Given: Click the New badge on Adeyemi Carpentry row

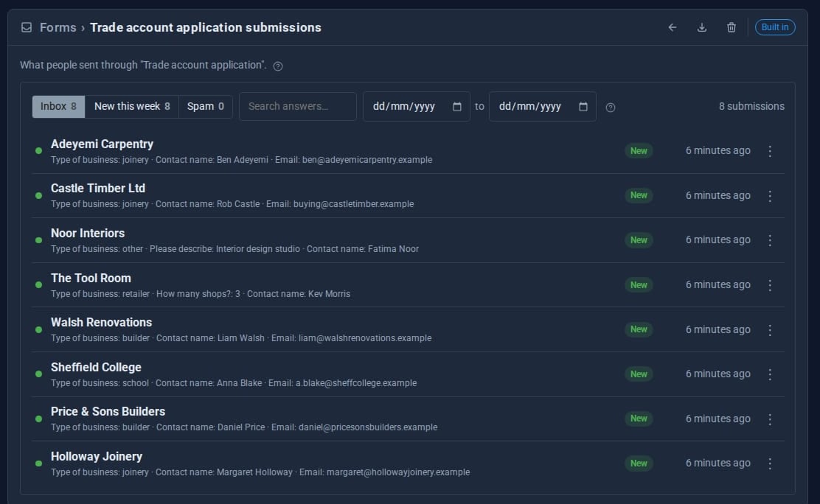Looking at the screenshot, I should coord(639,151).
